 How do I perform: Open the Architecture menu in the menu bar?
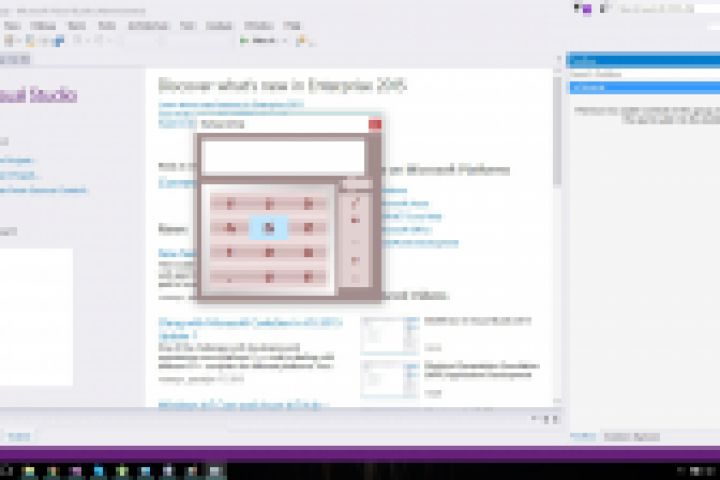coord(148,26)
